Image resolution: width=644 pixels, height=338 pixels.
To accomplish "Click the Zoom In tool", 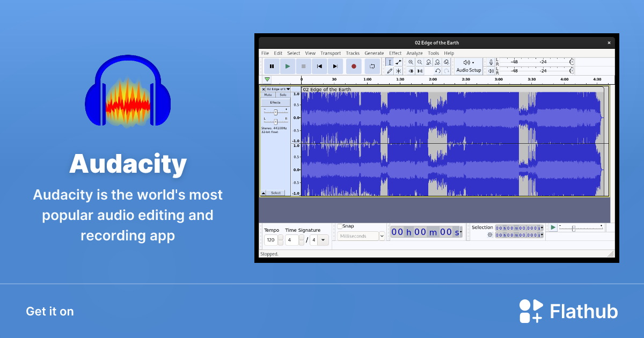I will click(411, 62).
